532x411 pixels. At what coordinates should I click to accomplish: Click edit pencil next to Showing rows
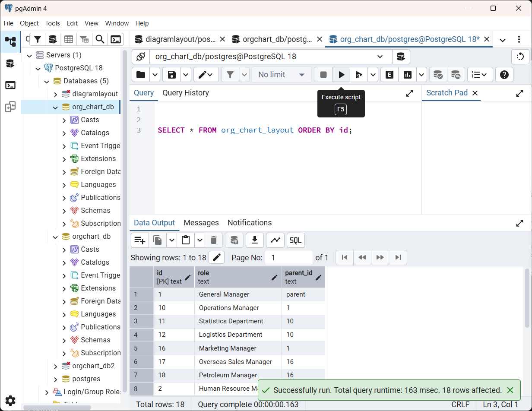[x=216, y=258]
